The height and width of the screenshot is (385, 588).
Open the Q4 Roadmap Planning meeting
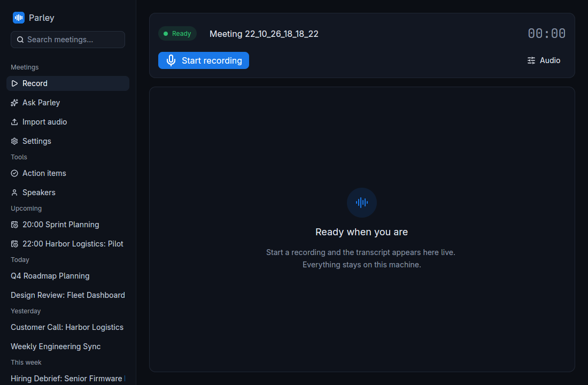click(68, 276)
